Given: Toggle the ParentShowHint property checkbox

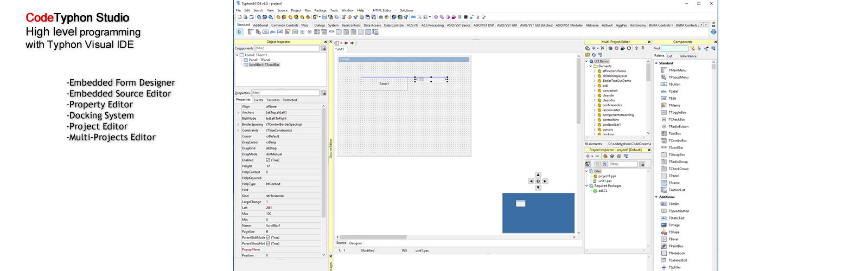Looking at the screenshot, I should pos(268,244).
